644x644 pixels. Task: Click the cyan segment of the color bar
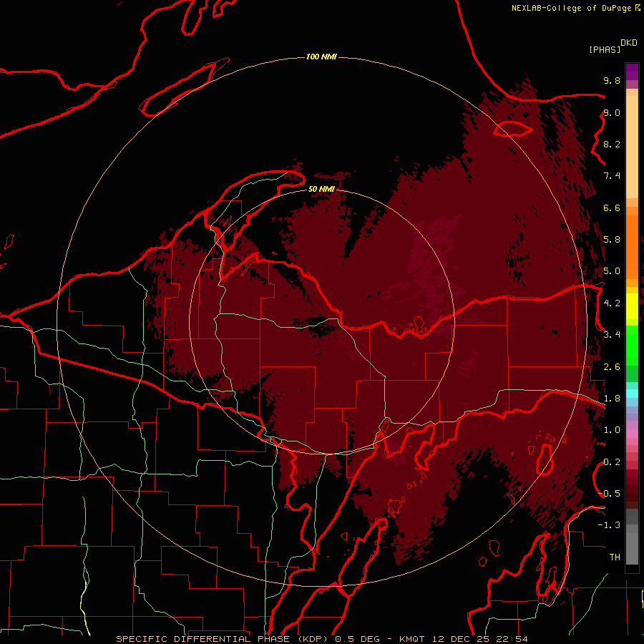pos(632,394)
